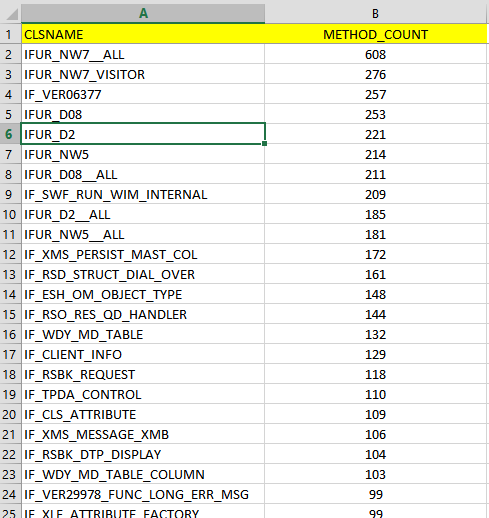The image size is (489, 518).
Task: Click method count value 132
Action: pos(376,334)
